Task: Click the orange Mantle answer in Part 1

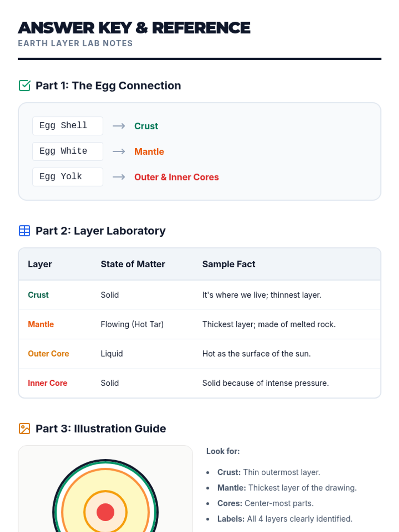Action: pos(149,152)
